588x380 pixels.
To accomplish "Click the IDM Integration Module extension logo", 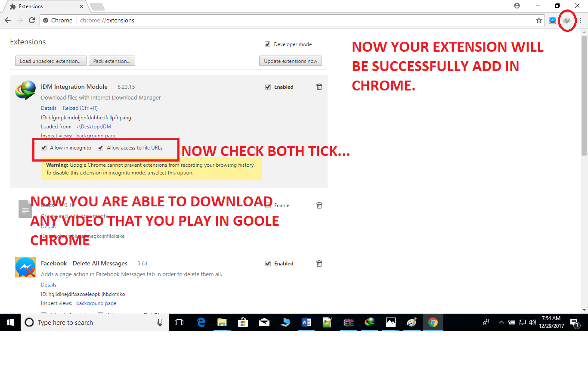I will tap(25, 90).
